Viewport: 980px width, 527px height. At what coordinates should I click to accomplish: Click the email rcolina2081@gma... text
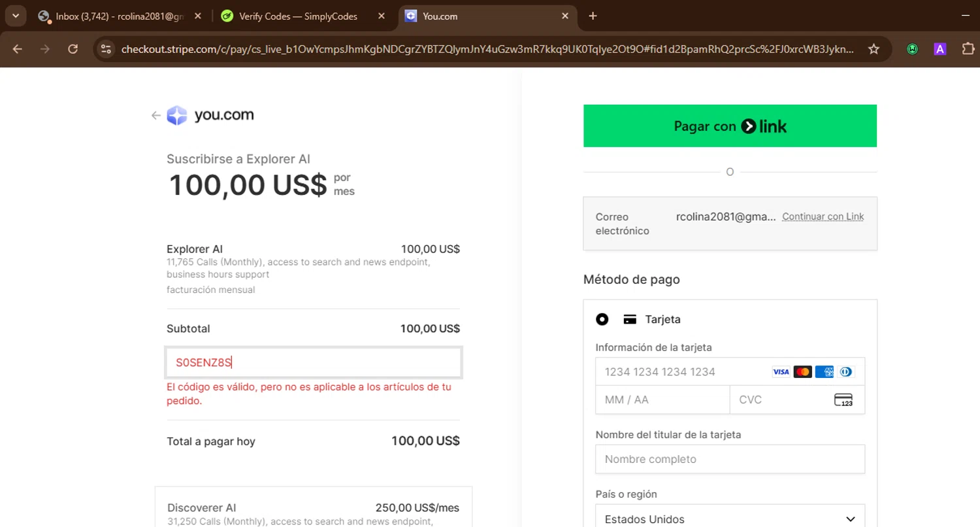pyautogui.click(x=726, y=216)
